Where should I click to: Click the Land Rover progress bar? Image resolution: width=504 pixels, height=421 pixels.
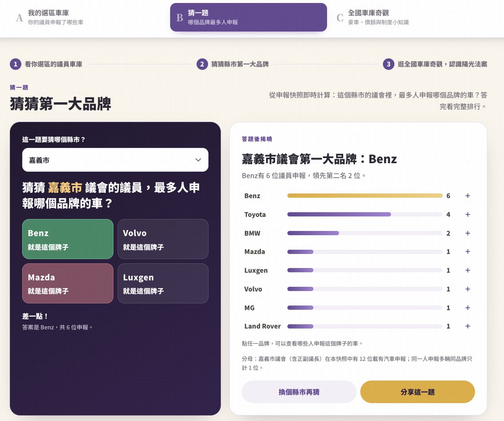point(300,326)
